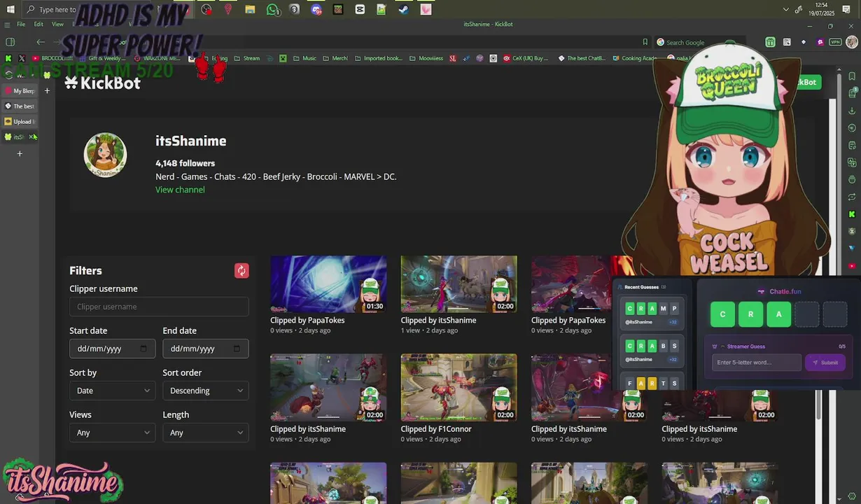
Task: Open the Kick sidebar panel icon
Action: [852, 214]
